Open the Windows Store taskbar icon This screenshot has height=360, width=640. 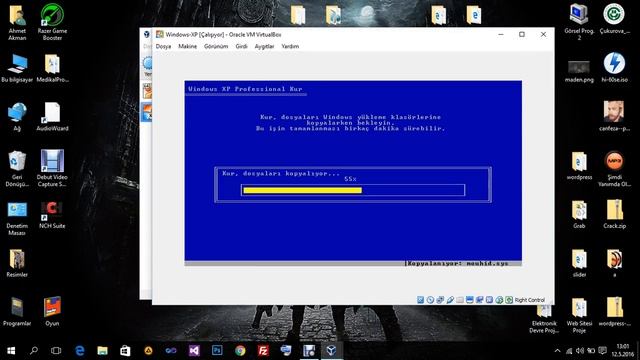(125, 351)
